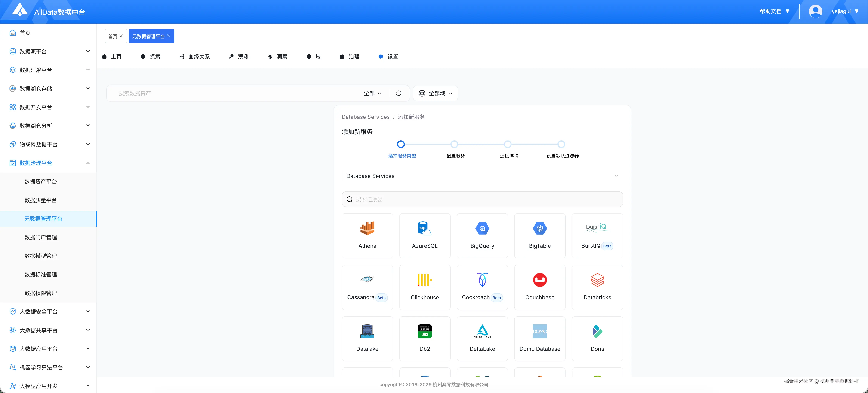Select the Athena connector icon
This screenshot has width=868, height=393.
367,228
